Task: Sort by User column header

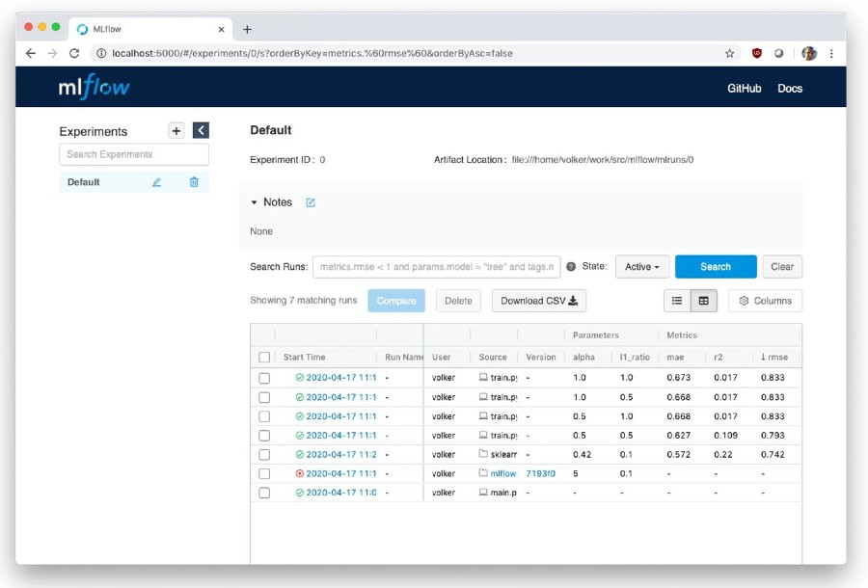Action: point(441,358)
